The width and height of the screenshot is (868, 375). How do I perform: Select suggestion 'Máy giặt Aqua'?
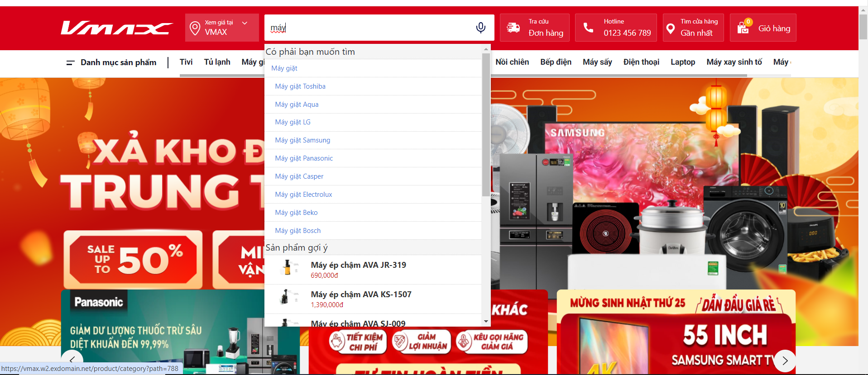[297, 104]
